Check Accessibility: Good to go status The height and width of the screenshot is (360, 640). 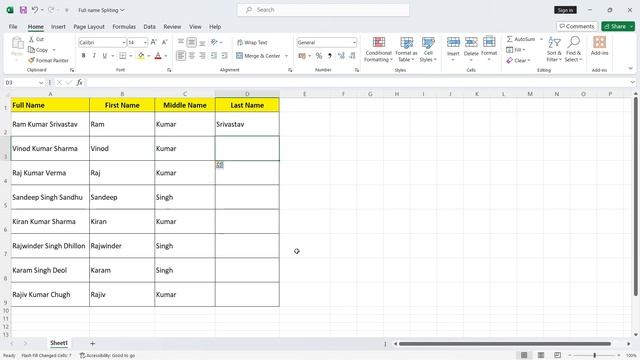coord(107,356)
